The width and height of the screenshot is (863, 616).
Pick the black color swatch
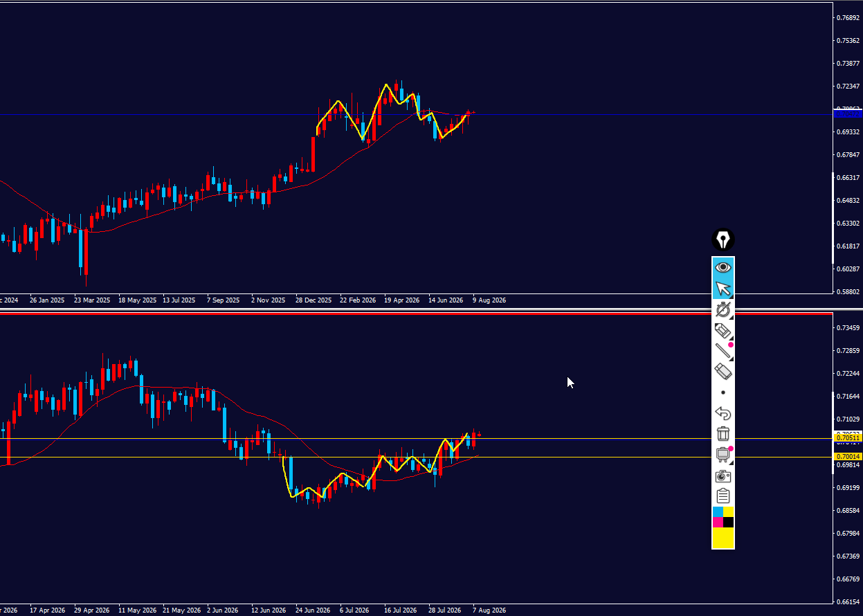click(729, 522)
